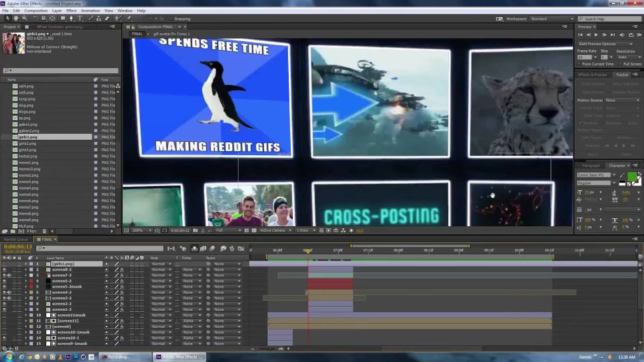Open the Composition menu
The height and width of the screenshot is (362, 644).
36,11
